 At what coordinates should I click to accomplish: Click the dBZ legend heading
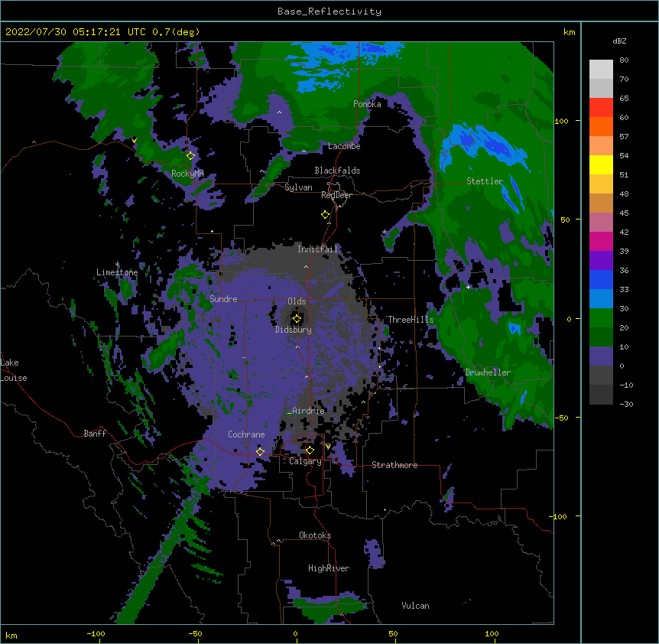coord(619,41)
